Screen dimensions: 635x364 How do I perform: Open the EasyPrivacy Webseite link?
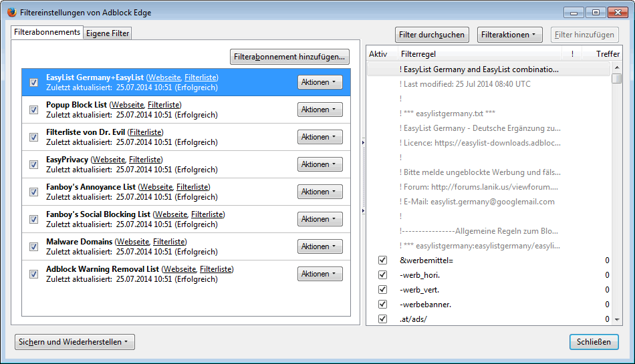(109, 160)
